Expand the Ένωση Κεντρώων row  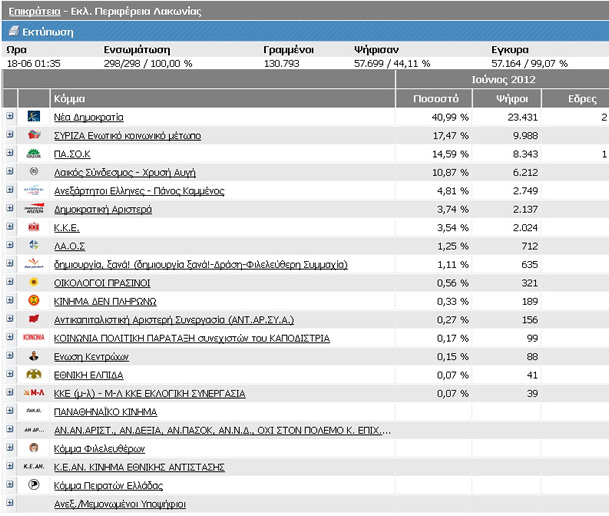(x=10, y=355)
